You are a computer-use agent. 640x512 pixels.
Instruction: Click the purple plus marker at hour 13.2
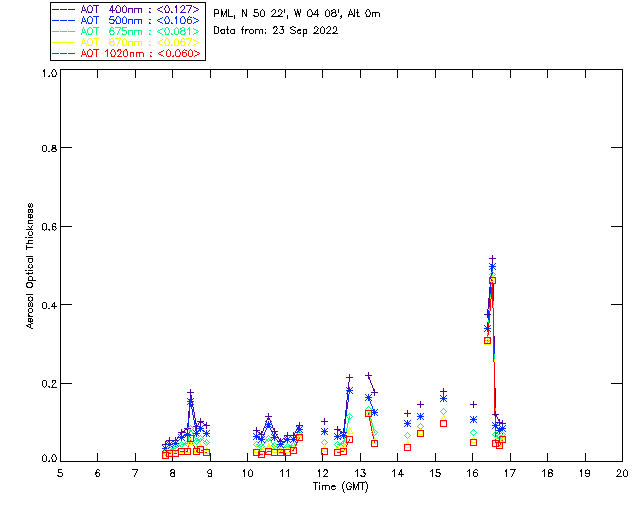point(369,375)
